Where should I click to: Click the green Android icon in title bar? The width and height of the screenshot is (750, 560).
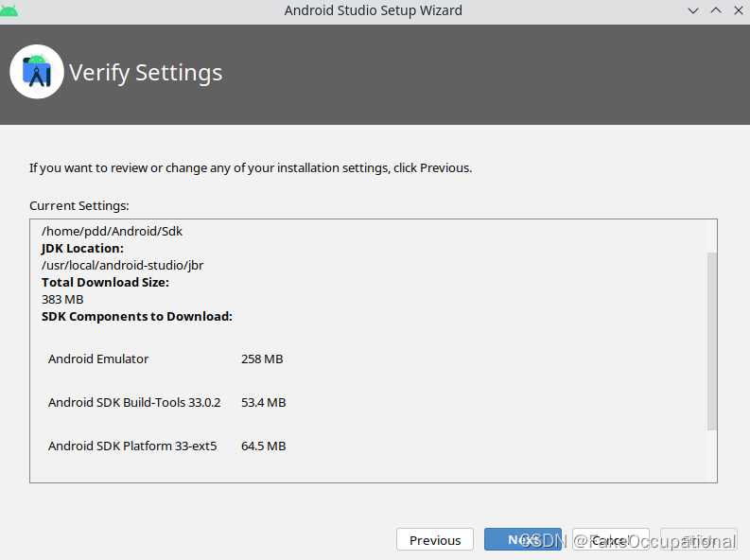[9, 10]
